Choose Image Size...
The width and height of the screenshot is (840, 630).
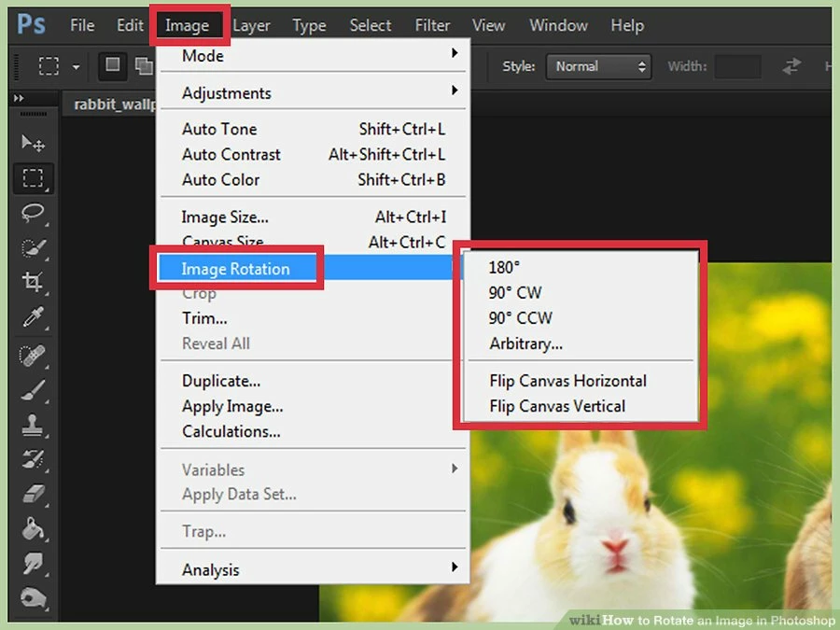point(314,217)
